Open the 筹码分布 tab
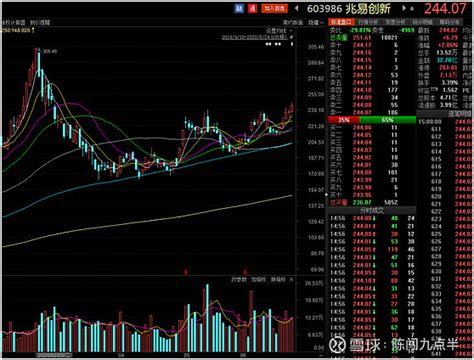474x360 pixels. pos(449,22)
